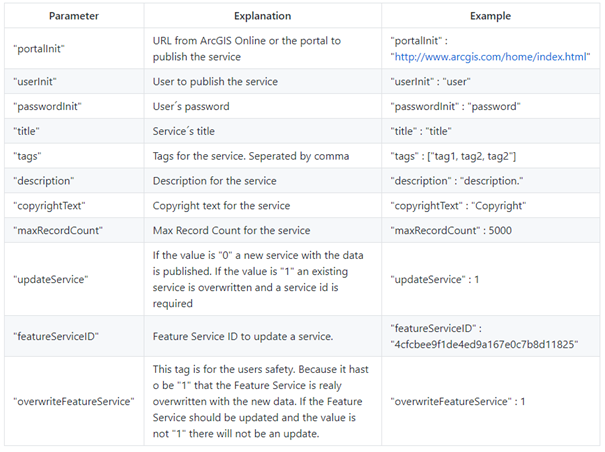The width and height of the screenshot is (605, 452).
Task: Select the "overwriteFeatureService" parameter cell
Action: [x=73, y=401]
